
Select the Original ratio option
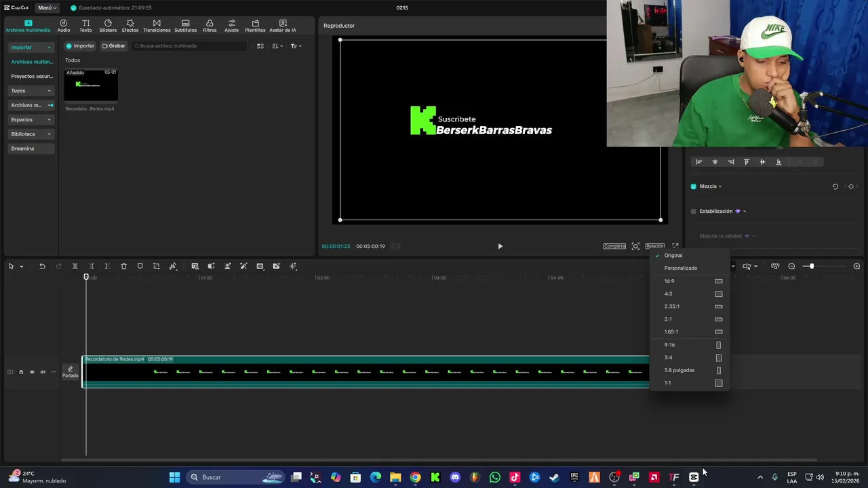(x=690, y=256)
